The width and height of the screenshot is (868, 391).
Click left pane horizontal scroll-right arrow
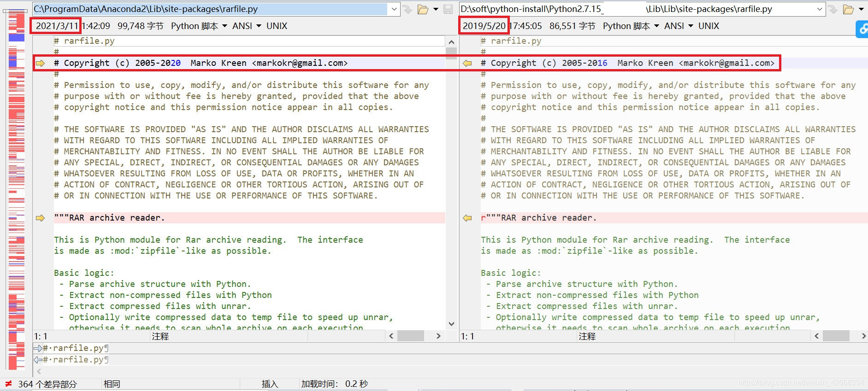tap(438, 336)
